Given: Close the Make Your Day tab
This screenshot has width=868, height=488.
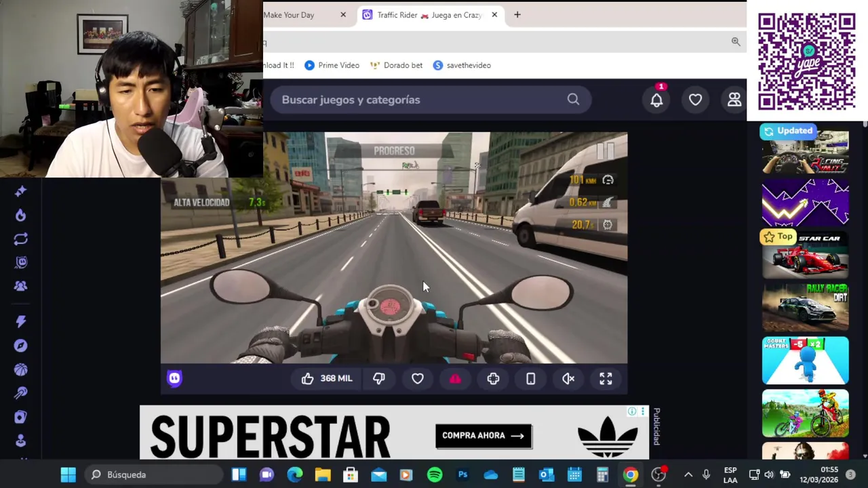Looking at the screenshot, I should tap(343, 15).
